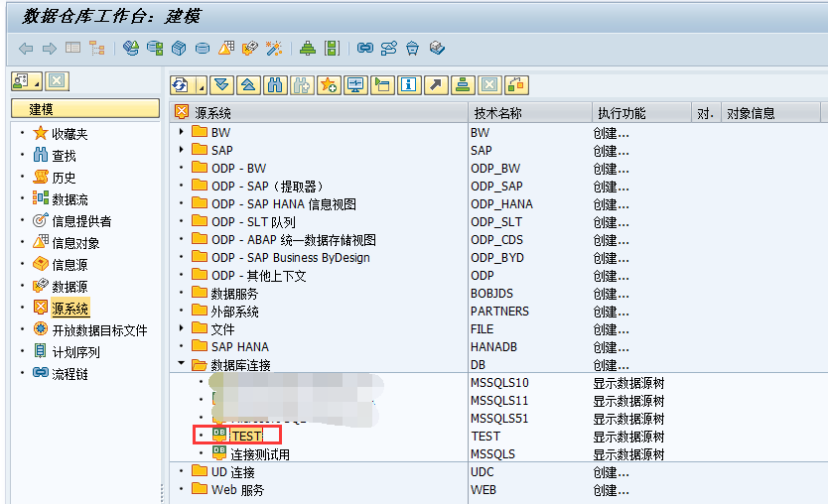Image resolution: width=828 pixels, height=504 pixels.
Task: Click the add to favorites star button
Action: point(329,85)
